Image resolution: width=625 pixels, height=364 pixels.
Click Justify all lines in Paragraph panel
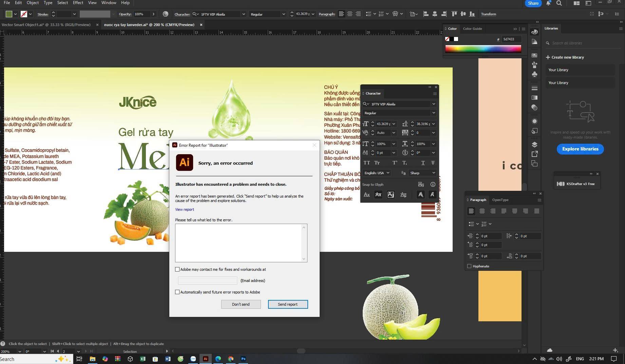pyautogui.click(x=536, y=211)
